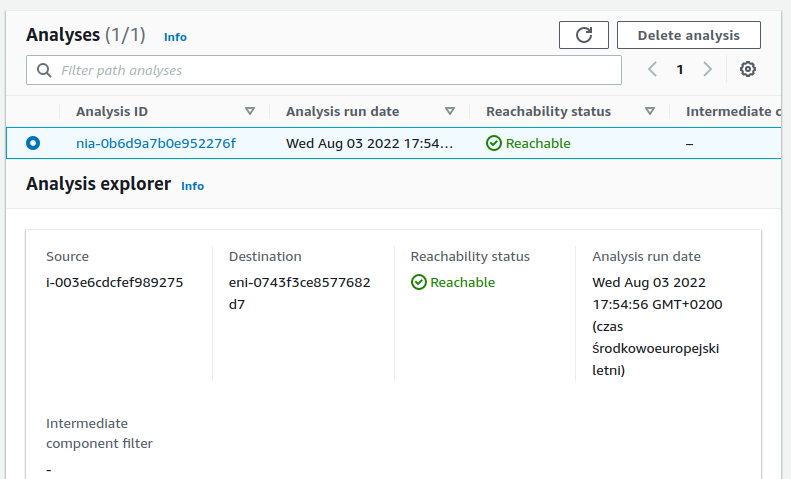Image resolution: width=791 pixels, height=479 pixels.
Task: Open the nia-0b6d9a7b0e952276f analysis link
Action: click(156, 143)
